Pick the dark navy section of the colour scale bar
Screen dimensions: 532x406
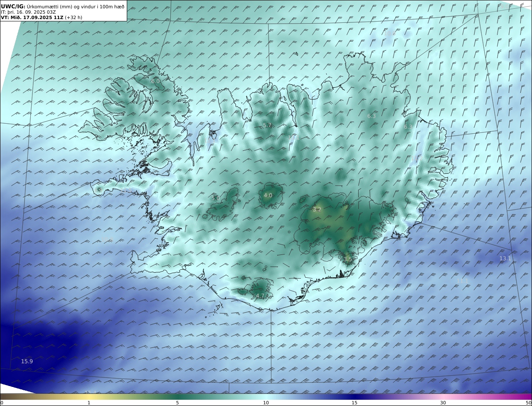(355, 396)
